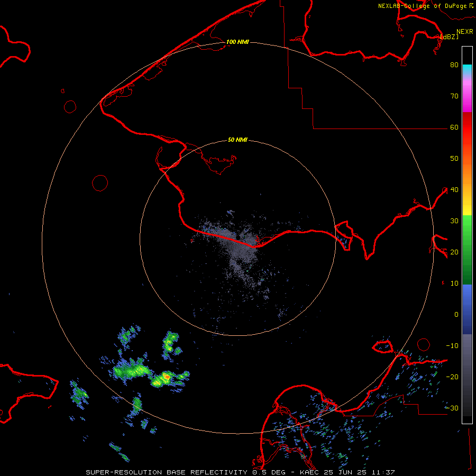Select the 50 value on the dBZ scale
This screenshot has width=476, height=476.
click(x=454, y=159)
